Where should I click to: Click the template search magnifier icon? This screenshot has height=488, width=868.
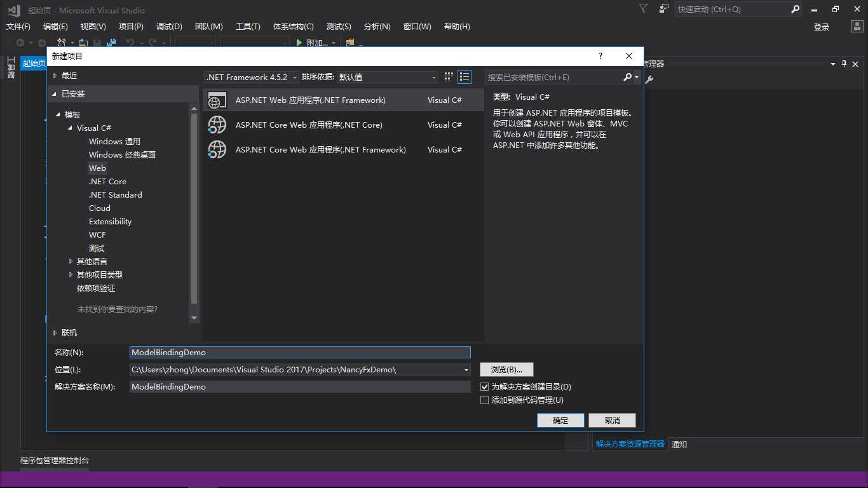tap(628, 77)
